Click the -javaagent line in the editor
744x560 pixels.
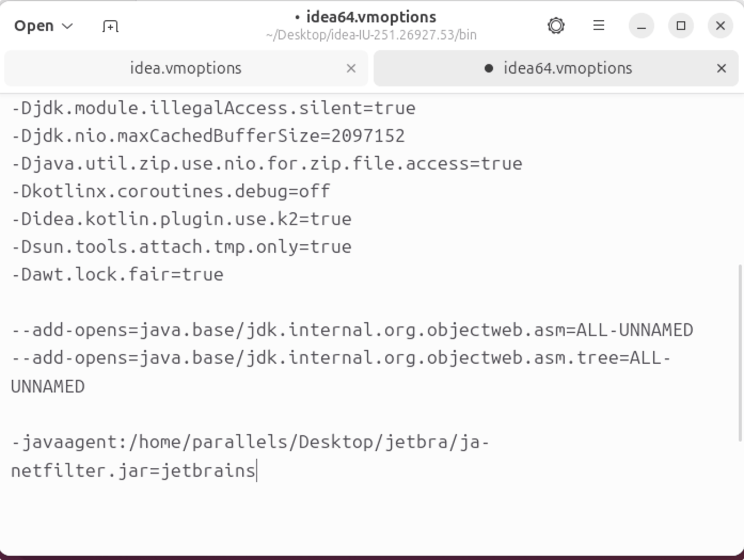(250, 457)
